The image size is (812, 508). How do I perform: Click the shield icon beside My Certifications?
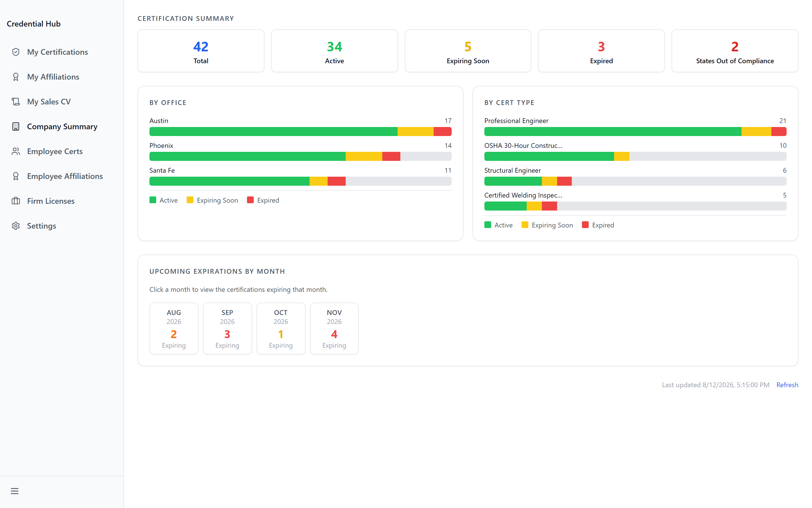[16, 52]
